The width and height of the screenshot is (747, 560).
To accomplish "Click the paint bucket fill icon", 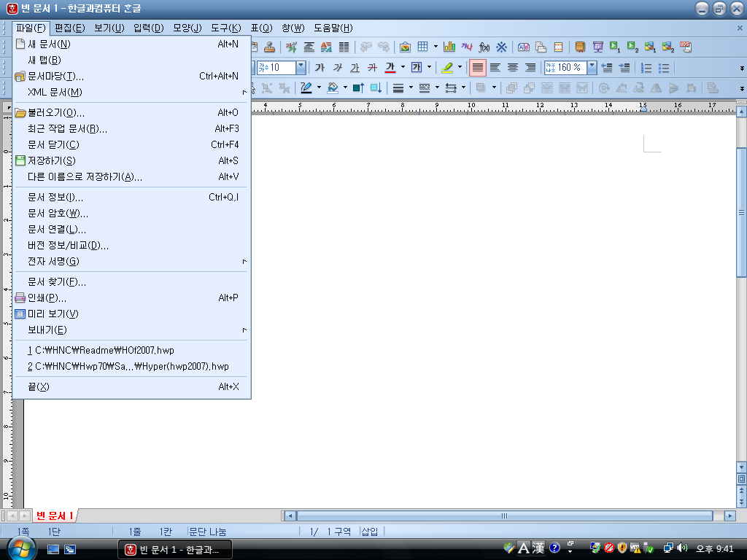I will pos(333,87).
